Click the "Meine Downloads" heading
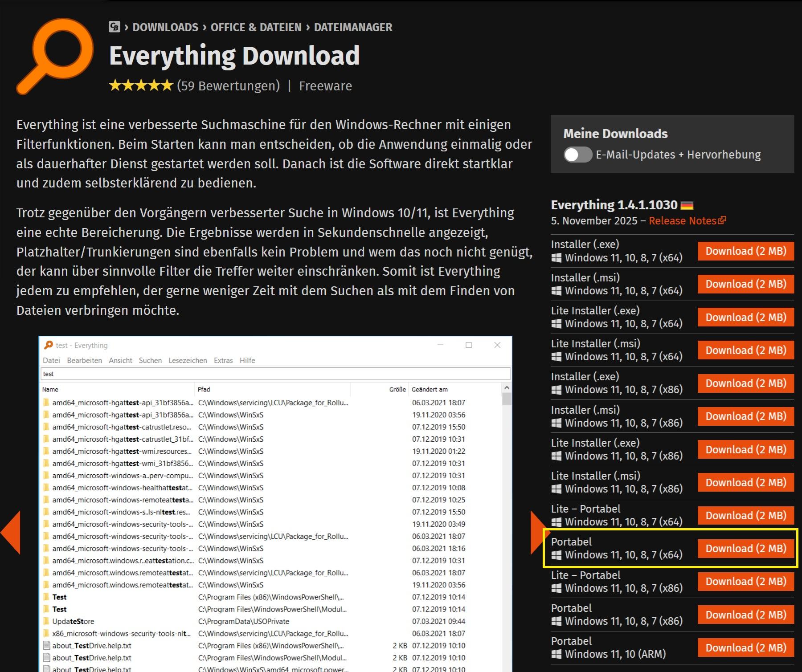802x672 pixels. pyautogui.click(x=615, y=134)
